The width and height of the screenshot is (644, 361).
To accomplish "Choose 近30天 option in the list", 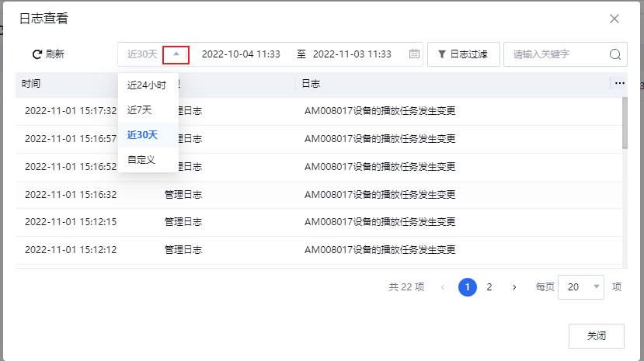I will pos(142,134).
